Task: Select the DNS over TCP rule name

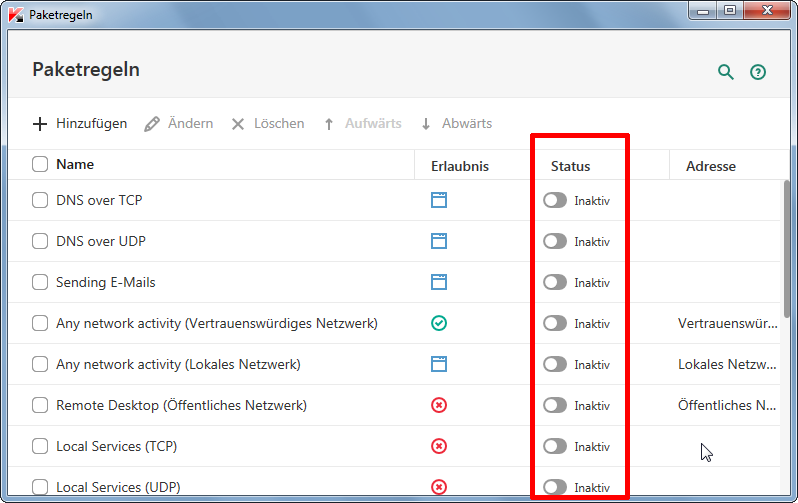Action: click(99, 200)
